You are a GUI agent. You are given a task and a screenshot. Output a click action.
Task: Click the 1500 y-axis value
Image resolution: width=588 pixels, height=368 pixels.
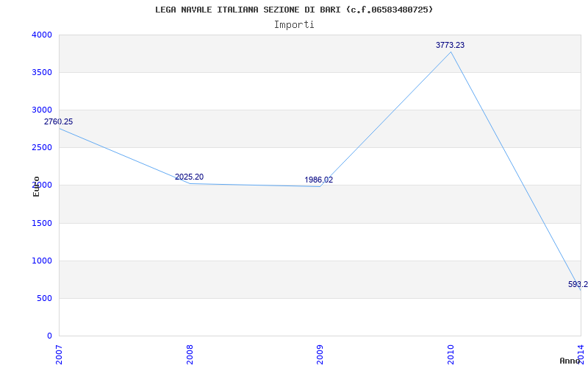click(x=42, y=224)
